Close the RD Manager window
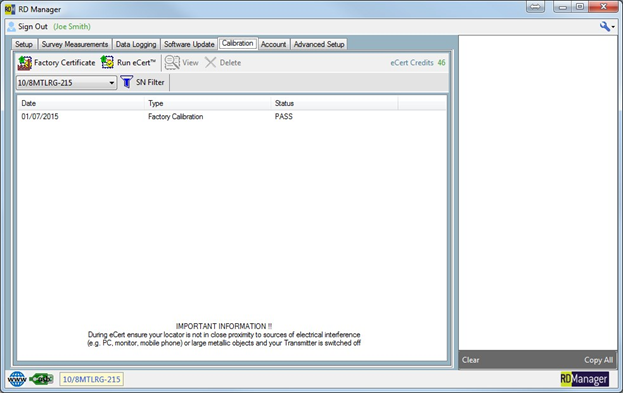 (x=603, y=6)
